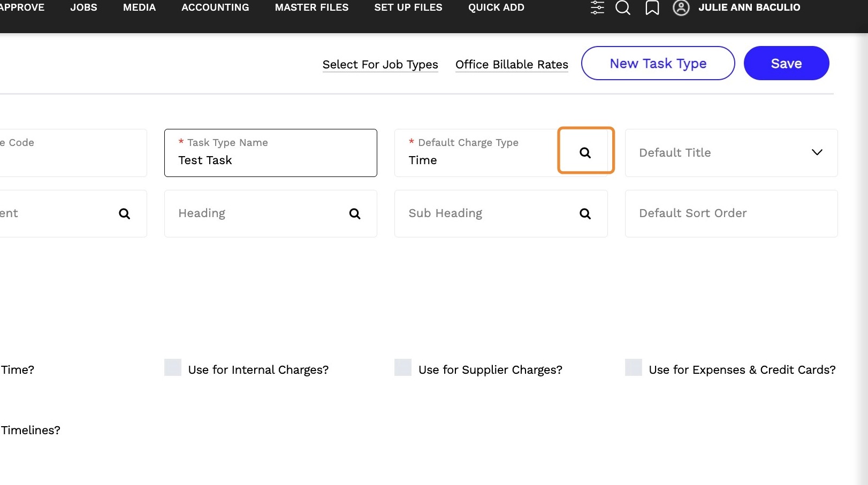868x485 pixels.
Task: Click the Heading field search icon
Action: [x=355, y=214]
